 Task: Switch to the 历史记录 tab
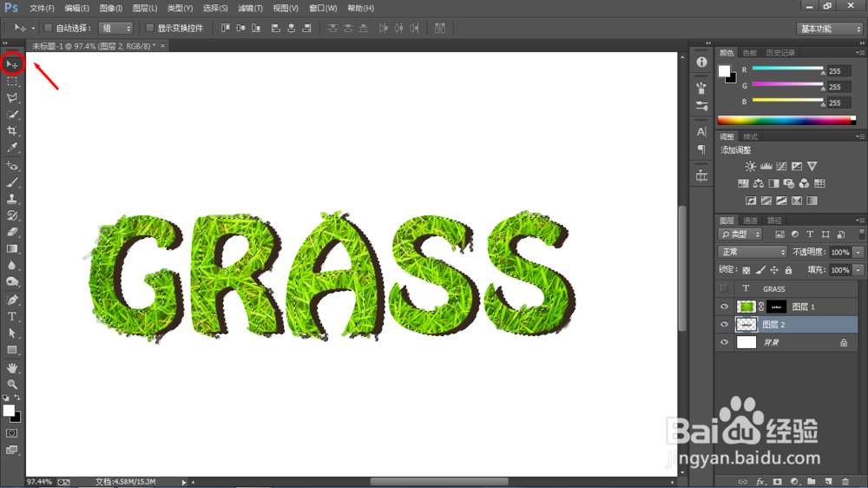pyautogui.click(x=780, y=53)
